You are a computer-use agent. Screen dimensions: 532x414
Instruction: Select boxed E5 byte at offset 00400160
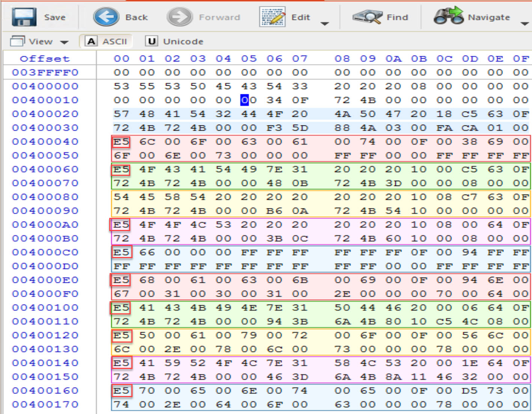[122, 391]
